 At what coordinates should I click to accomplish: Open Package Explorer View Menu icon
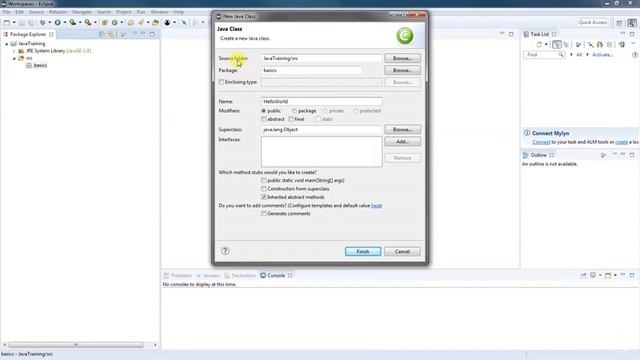coord(135,33)
